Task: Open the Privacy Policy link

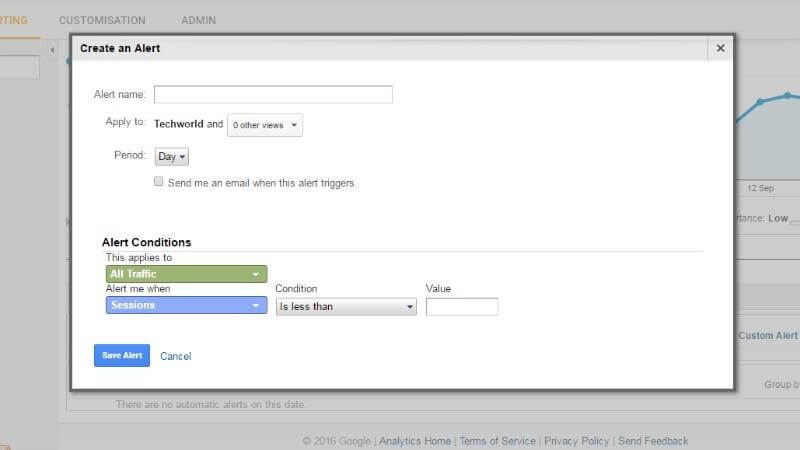Action: (x=577, y=441)
